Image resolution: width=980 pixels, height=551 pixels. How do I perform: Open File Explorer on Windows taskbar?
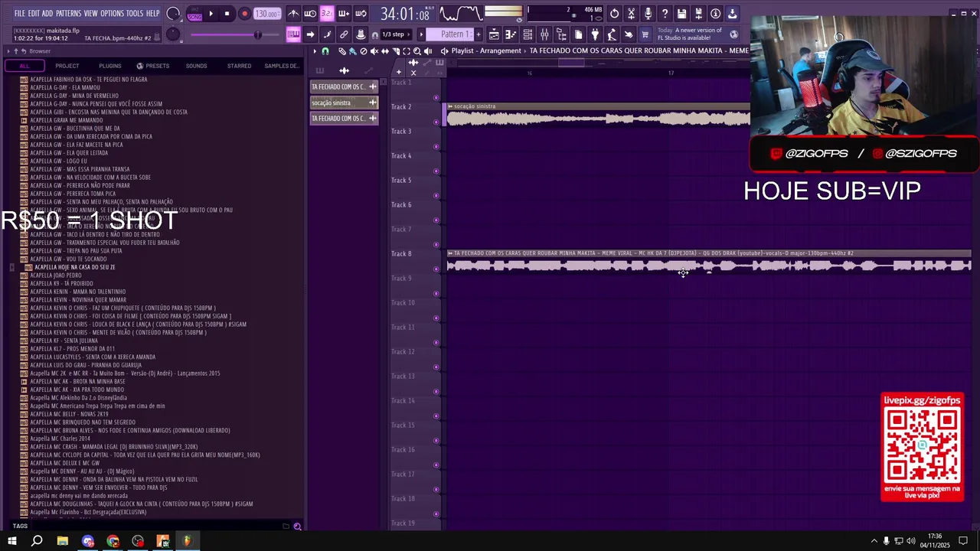tap(62, 541)
